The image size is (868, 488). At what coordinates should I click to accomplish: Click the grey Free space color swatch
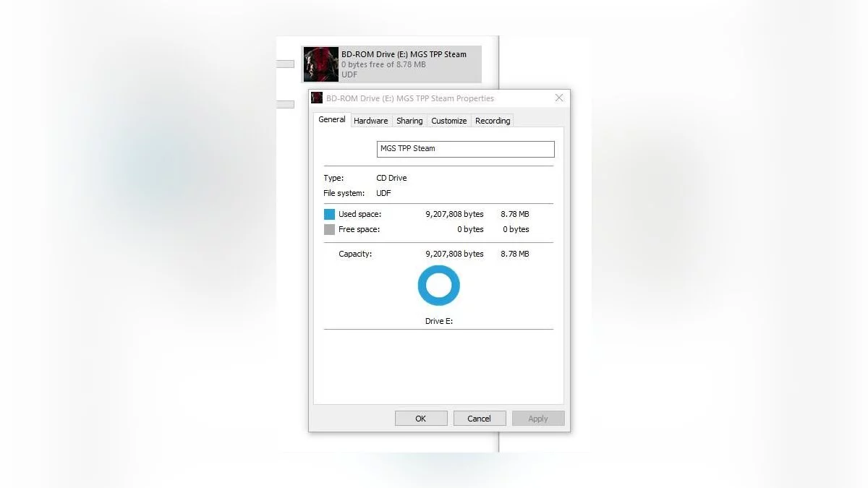(329, 229)
